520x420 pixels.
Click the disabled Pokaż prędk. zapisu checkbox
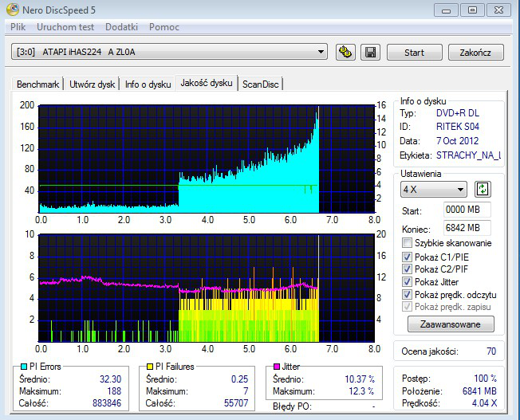(407, 307)
